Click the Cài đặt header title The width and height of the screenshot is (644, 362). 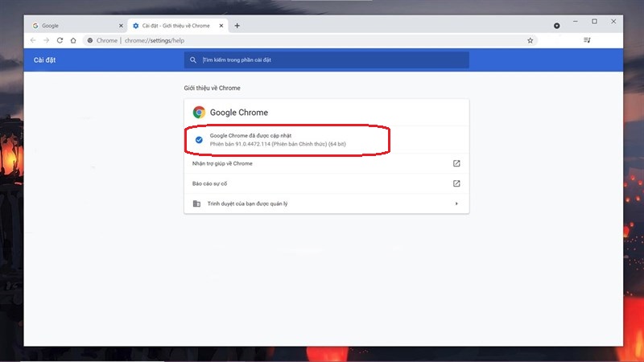tap(44, 60)
